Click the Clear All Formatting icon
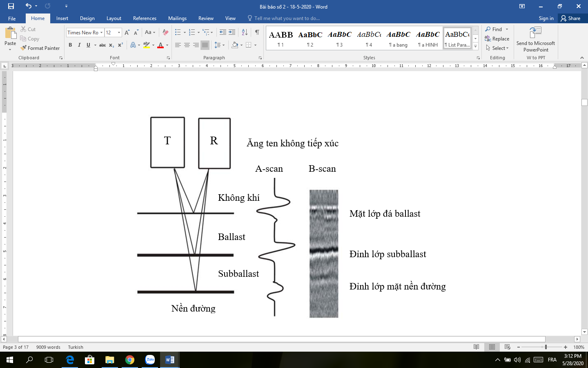588x368 pixels. [x=165, y=32]
